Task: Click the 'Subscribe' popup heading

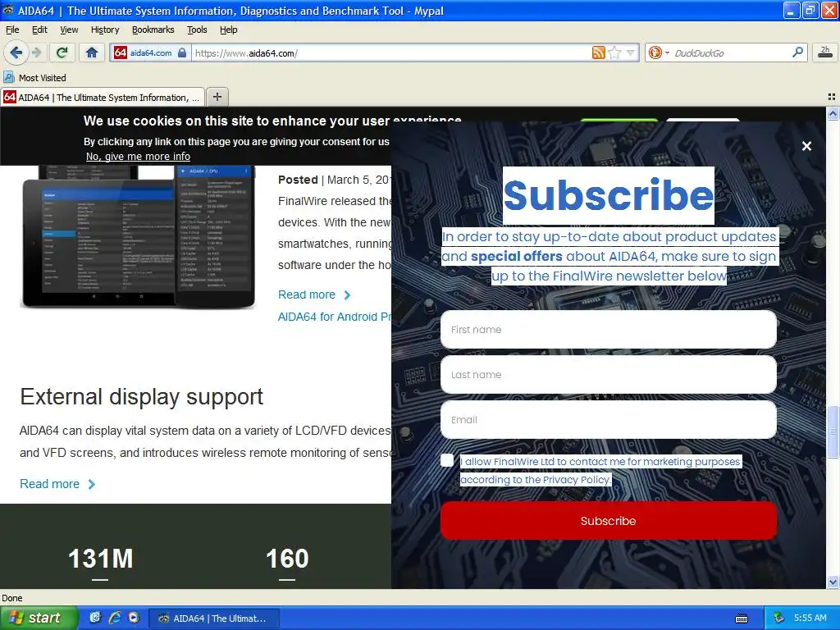Action: point(608,195)
